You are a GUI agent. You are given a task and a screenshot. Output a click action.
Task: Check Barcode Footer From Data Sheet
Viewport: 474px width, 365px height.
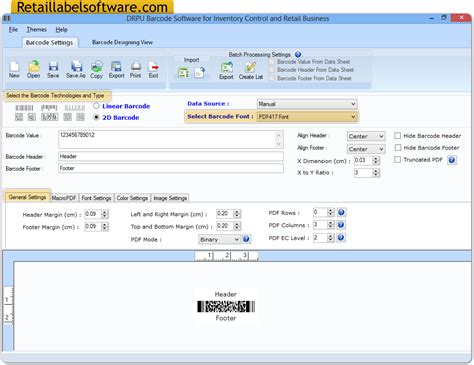[x=272, y=78]
